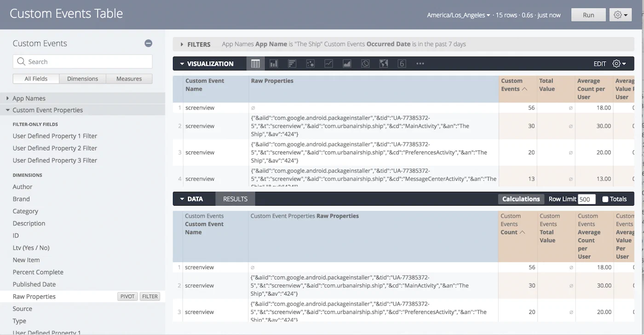Image resolution: width=644 pixels, height=335 pixels.
Task: Pick the area chart visualization
Action: click(x=347, y=64)
